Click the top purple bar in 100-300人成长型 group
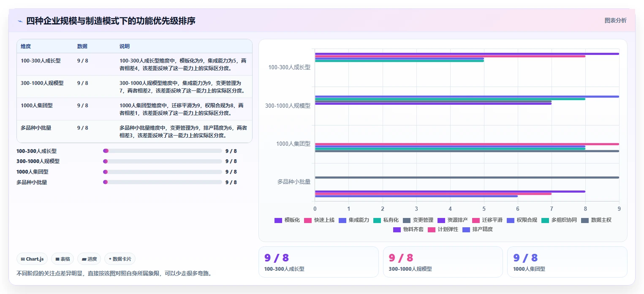The height and width of the screenshot is (294, 644). [467, 54]
